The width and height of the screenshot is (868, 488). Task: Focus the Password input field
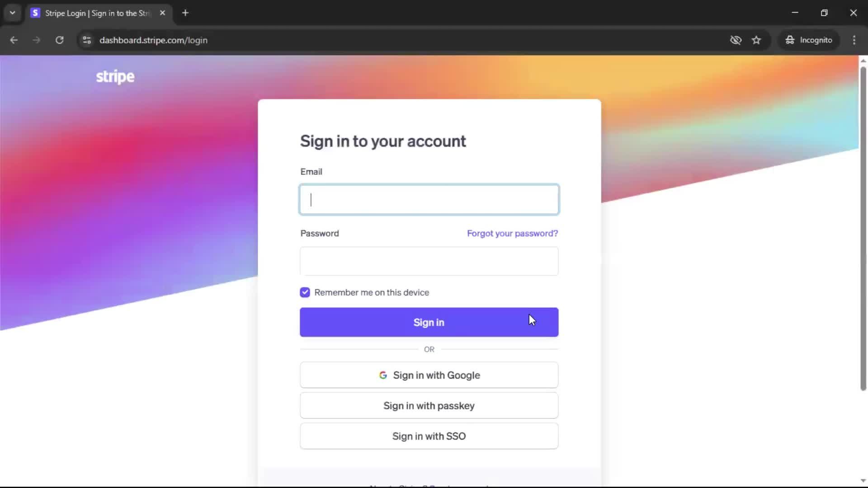pos(429,261)
